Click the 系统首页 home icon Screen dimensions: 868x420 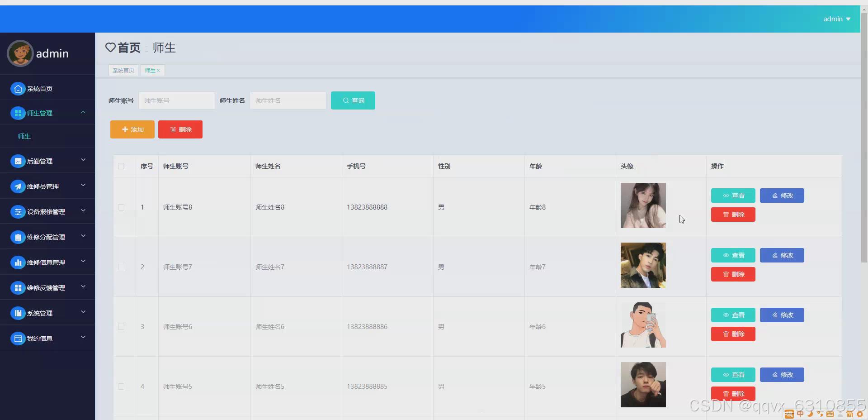coord(18,89)
